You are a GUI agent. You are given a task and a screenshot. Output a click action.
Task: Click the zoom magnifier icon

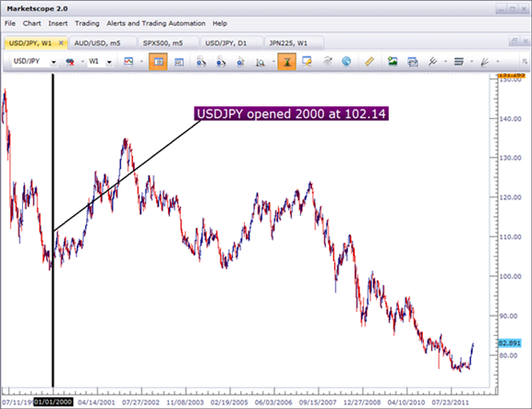click(260, 62)
